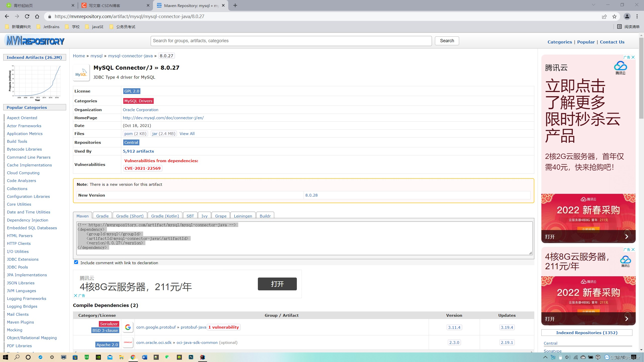Open Windows taskbar search
This screenshot has width=644, height=362.
pyautogui.click(x=17, y=357)
